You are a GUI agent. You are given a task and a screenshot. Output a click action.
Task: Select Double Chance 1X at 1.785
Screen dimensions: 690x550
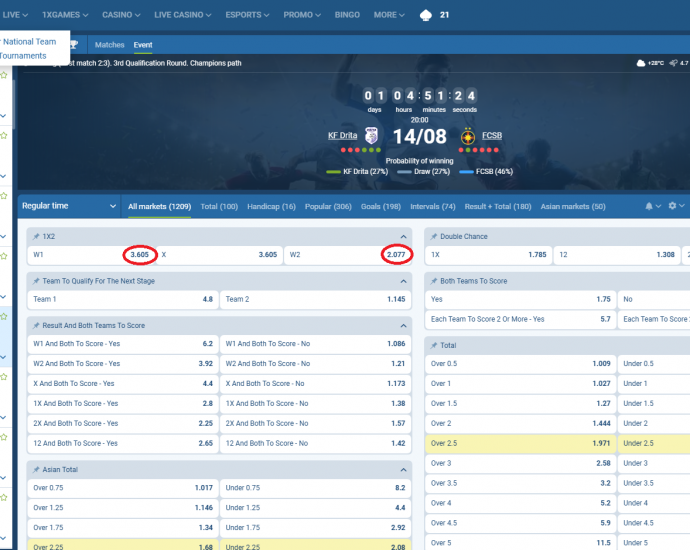coord(488,255)
